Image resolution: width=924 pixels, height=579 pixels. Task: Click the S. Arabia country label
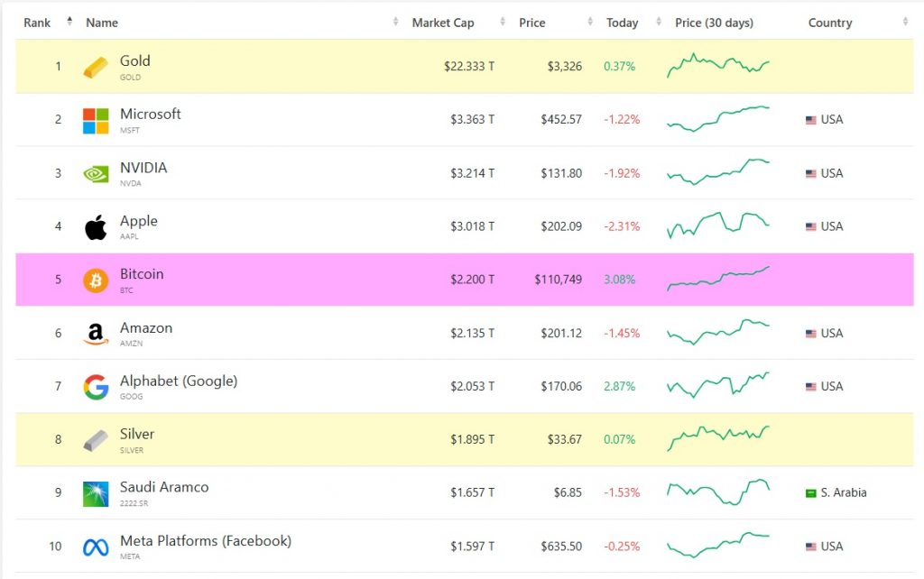pos(844,493)
